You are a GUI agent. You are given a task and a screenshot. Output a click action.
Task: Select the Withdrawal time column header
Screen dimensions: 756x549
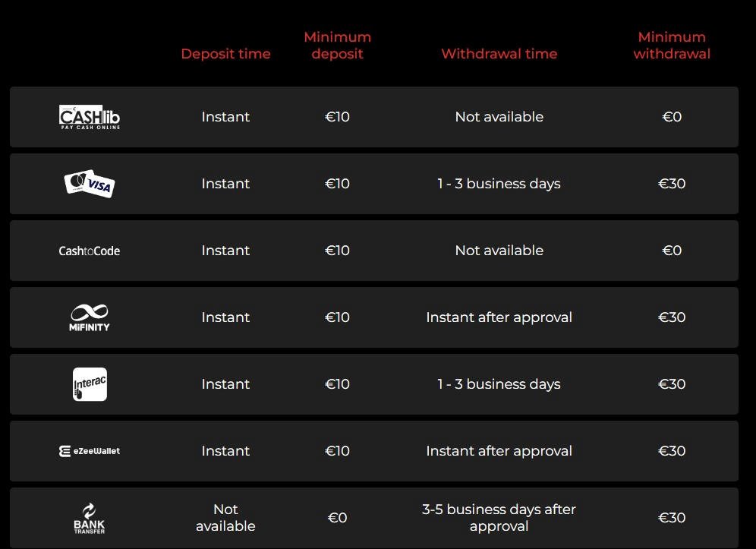(x=499, y=54)
